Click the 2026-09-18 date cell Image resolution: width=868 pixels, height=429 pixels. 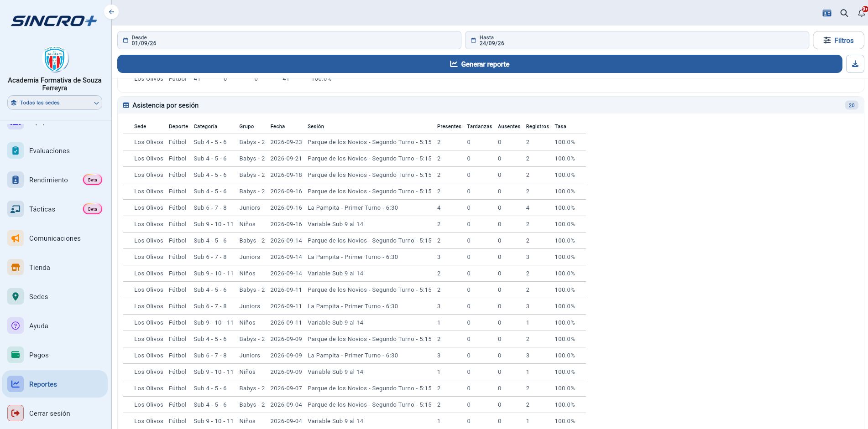click(286, 175)
